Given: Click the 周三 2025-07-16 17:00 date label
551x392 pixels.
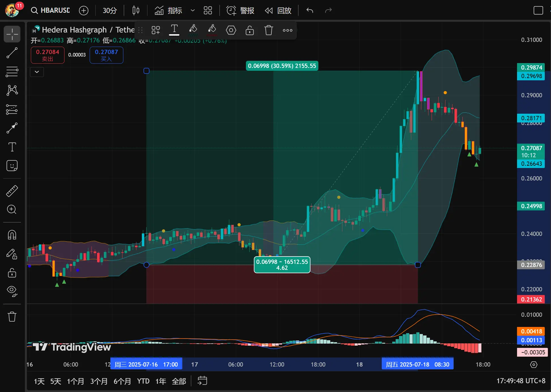Looking at the screenshot, I should pyautogui.click(x=146, y=364).
